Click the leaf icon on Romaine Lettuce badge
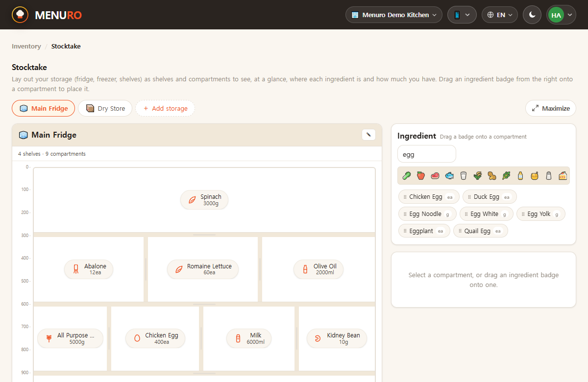Viewport: 588px width, 382px height. point(179,269)
